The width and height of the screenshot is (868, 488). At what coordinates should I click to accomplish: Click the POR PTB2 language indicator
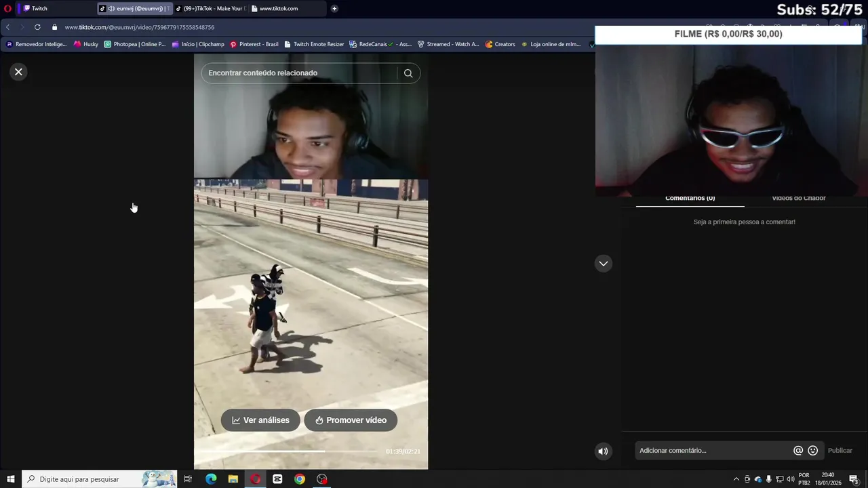(x=804, y=479)
